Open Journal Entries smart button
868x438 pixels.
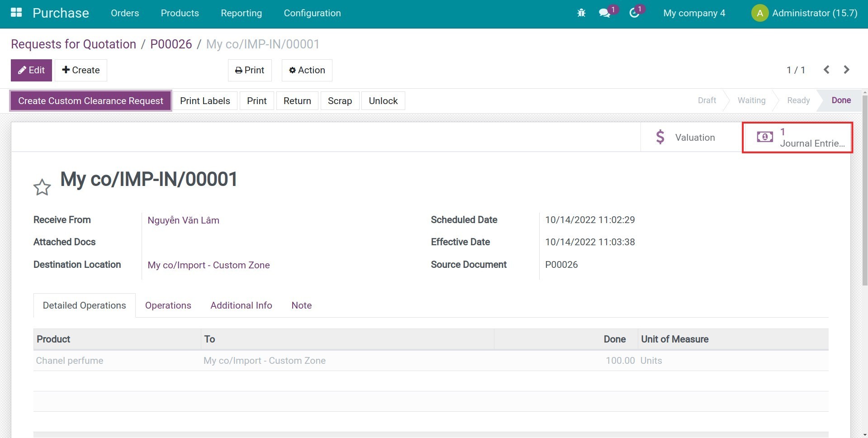(x=797, y=138)
